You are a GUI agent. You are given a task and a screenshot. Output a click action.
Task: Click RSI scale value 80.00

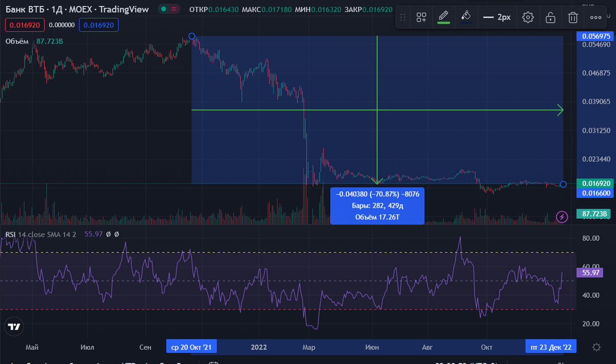(x=591, y=238)
